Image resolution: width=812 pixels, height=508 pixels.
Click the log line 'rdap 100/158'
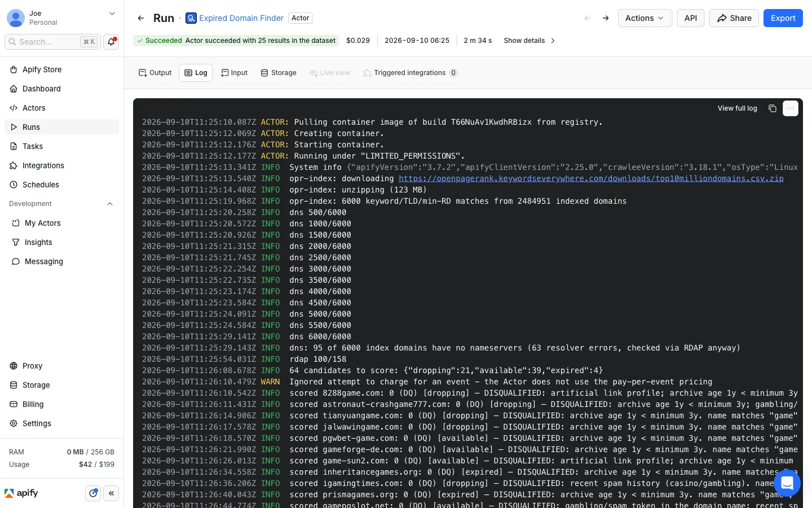(244, 359)
